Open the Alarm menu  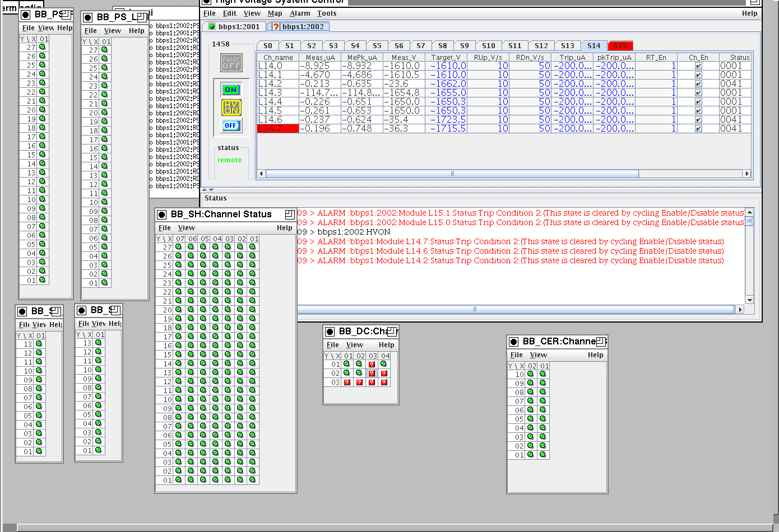(300, 13)
